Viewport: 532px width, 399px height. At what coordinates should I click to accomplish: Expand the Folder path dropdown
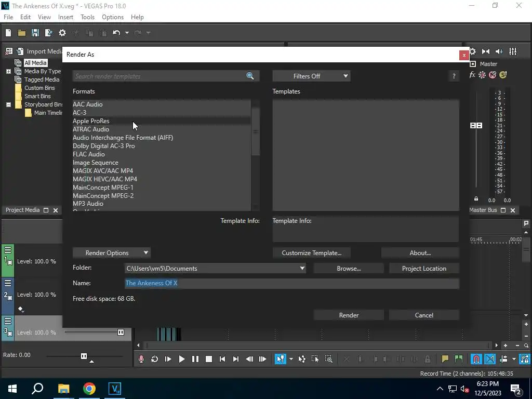[x=302, y=269]
